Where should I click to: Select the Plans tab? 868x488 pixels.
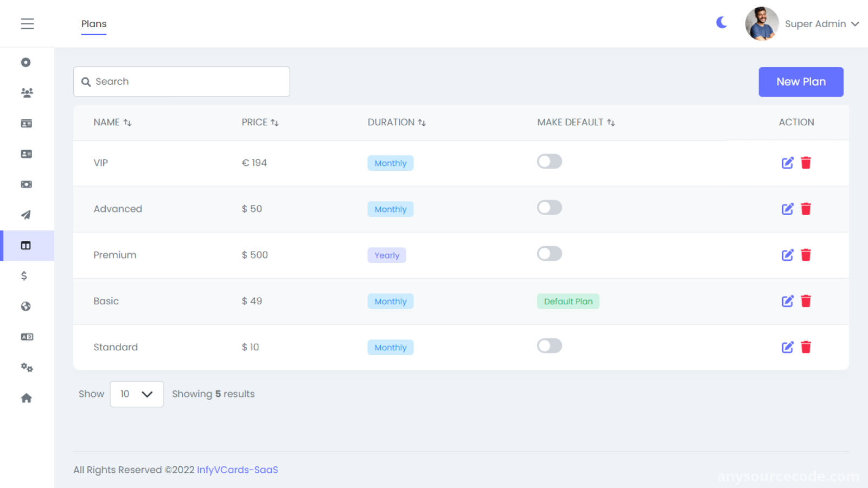[x=94, y=24]
